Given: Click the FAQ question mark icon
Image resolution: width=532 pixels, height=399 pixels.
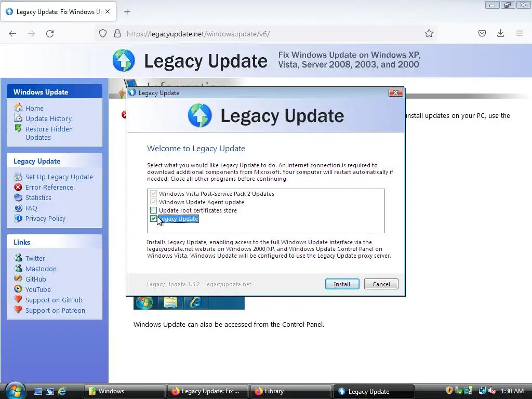Looking at the screenshot, I should 18,208.
